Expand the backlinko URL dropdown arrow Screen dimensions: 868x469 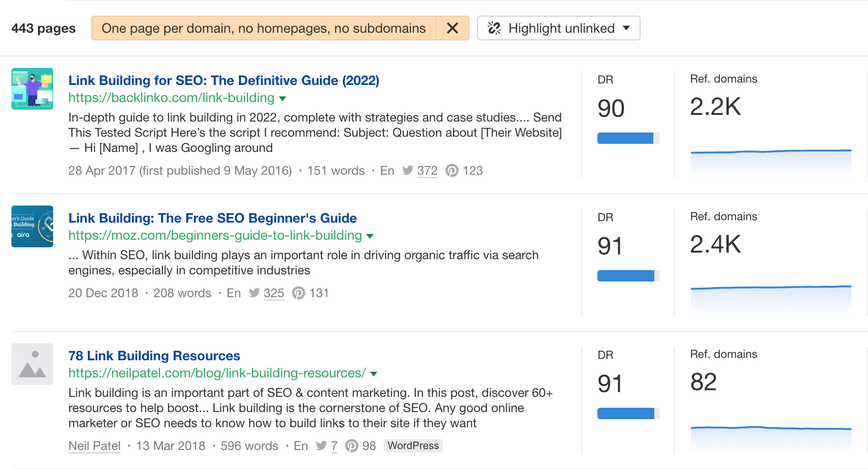point(283,99)
